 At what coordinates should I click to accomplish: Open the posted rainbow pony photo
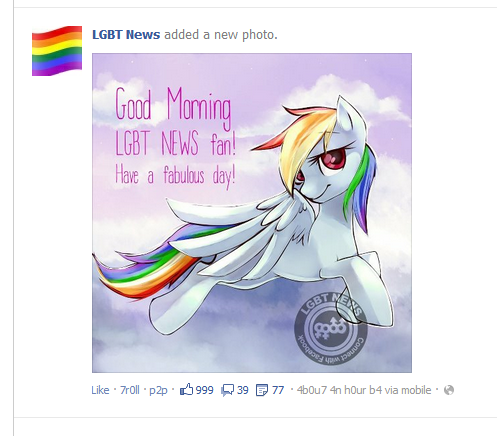point(252,213)
